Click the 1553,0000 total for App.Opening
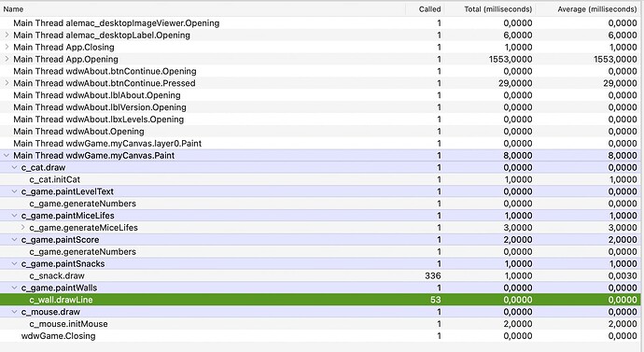Screen dimensions: 644x352 click(511, 59)
